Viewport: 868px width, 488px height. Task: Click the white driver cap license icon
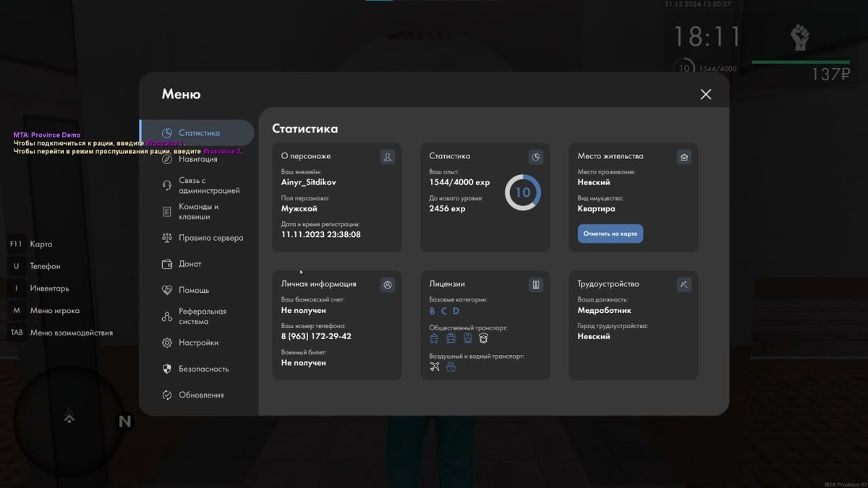(x=484, y=338)
